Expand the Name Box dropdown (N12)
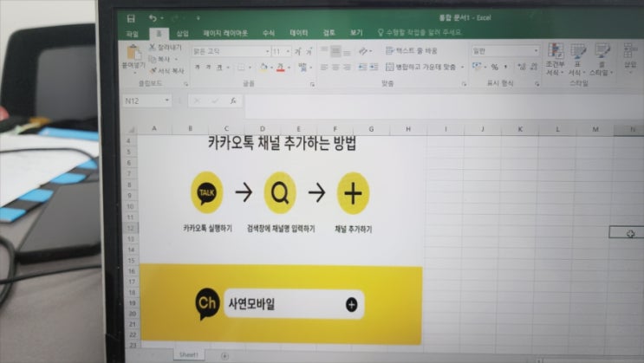 (166, 100)
